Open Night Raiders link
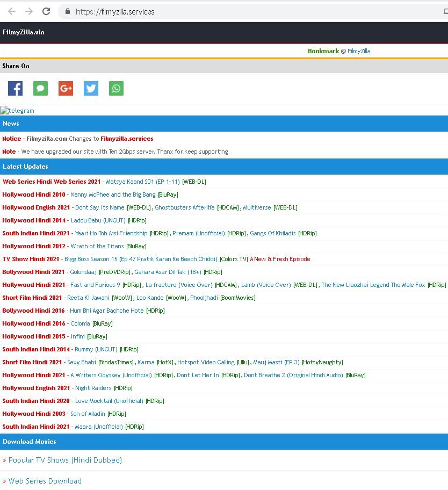 [93, 388]
